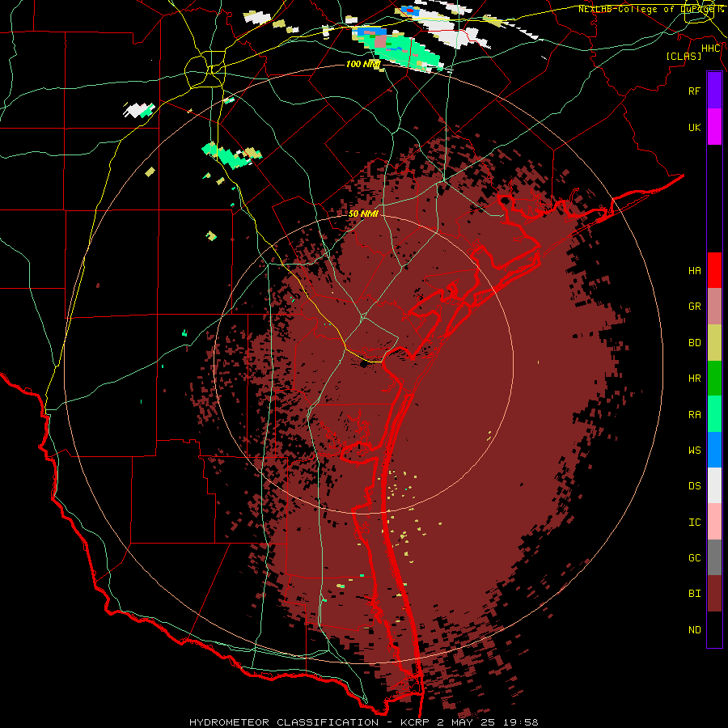Click the RA legend label
Viewport: 728px width, 728px height.
[x=695, y=414]
